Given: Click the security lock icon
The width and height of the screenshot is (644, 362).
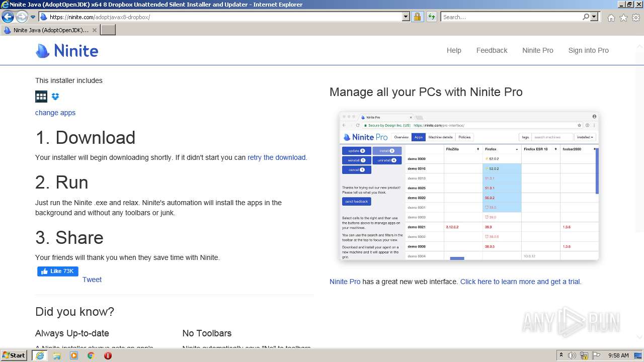Looking at the screenshot, I should [417, 17].
